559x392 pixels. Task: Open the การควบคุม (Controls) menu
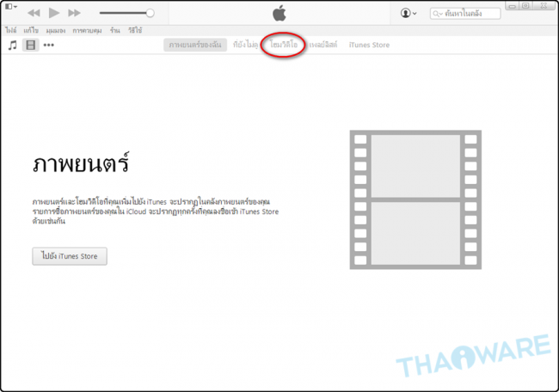[x=87, y=31]
